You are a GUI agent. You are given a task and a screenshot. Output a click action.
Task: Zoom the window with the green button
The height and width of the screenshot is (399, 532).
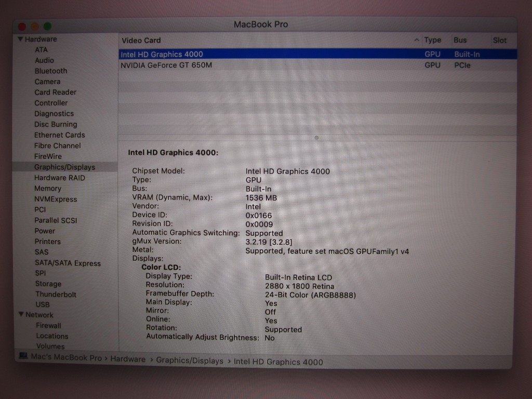click(x=47, y=26)
